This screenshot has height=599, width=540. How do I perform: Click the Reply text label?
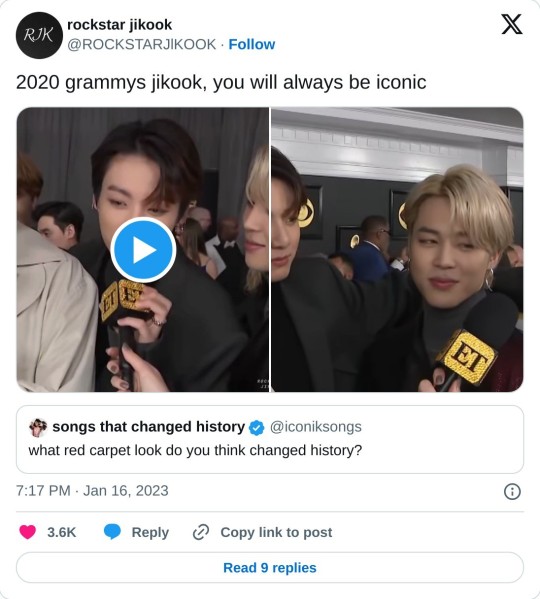150,533
